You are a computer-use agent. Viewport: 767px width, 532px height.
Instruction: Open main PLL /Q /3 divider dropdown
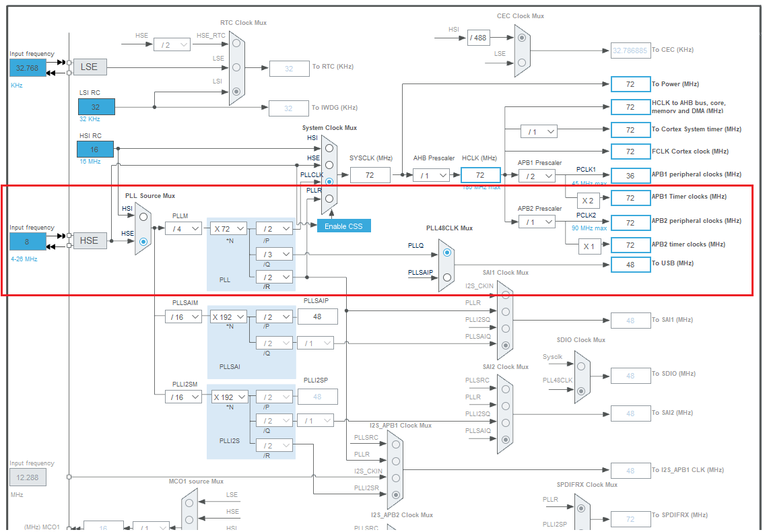click(x=275, y=255)
